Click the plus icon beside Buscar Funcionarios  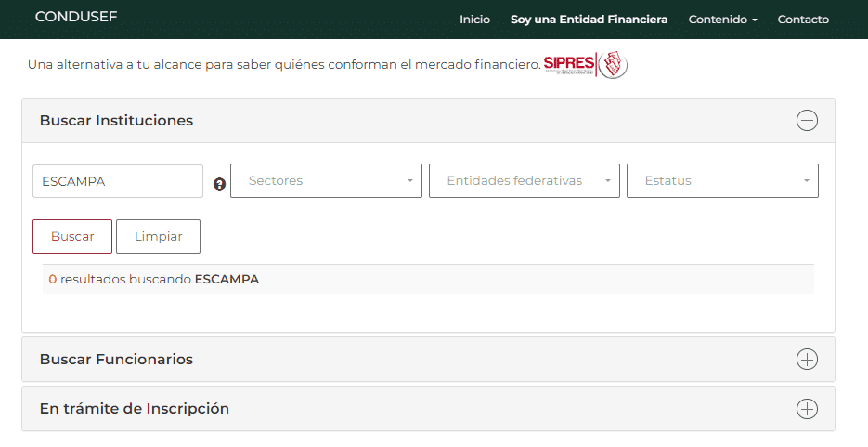click(807, 360)
